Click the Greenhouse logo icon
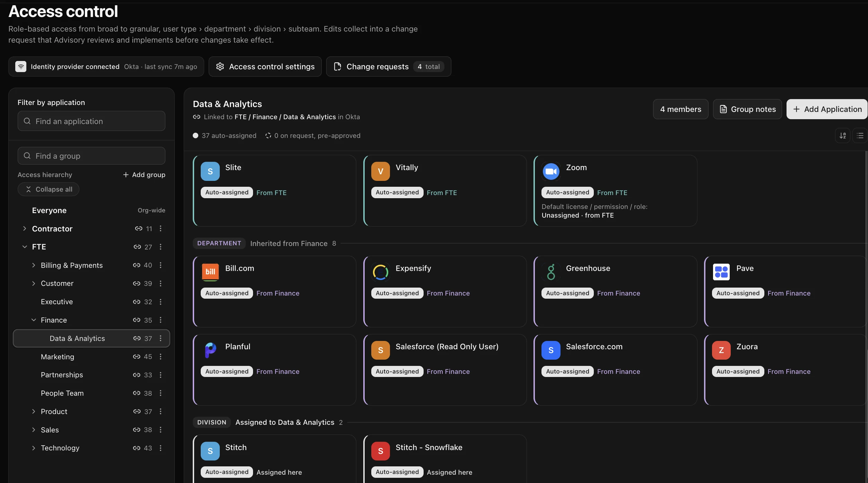Viewport: 868px width, 483px height. tap(551, 272)
